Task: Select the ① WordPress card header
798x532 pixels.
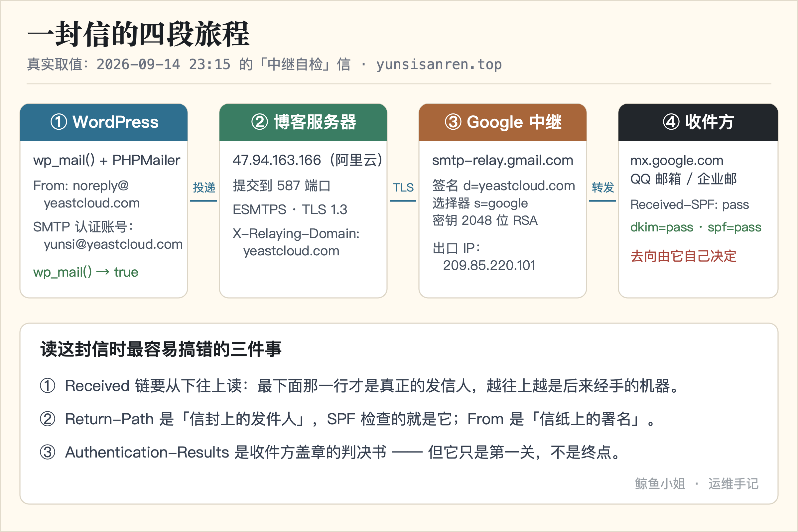Action: point(104,122)
